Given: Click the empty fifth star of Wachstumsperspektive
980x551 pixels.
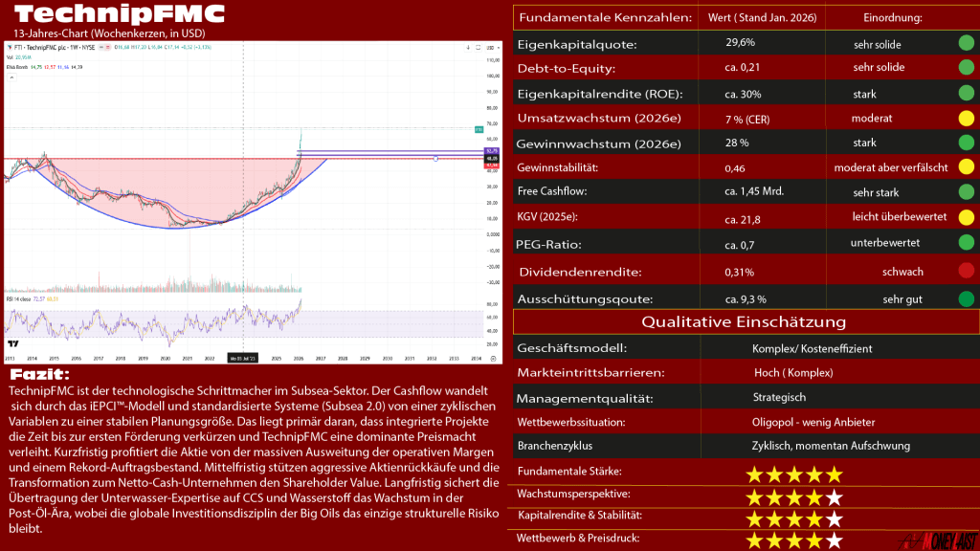Looking at the screenshot, I should [835, 496].
